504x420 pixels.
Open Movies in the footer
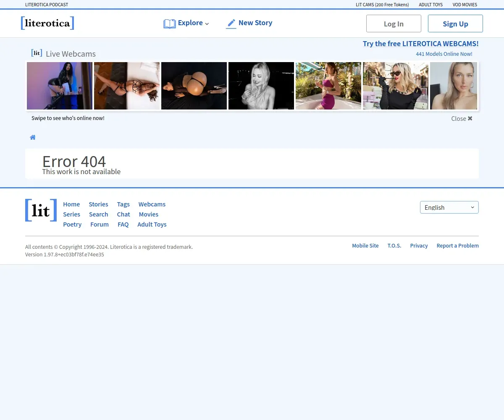(149, 214)
